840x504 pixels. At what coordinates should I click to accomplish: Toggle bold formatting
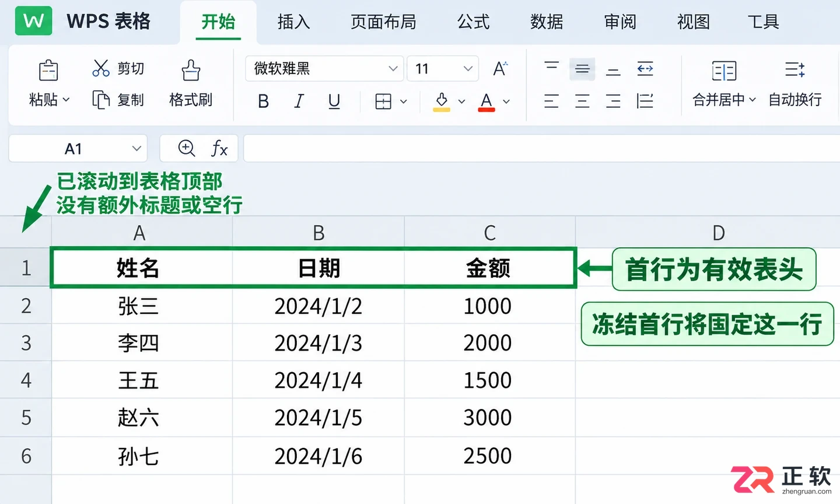264,101
